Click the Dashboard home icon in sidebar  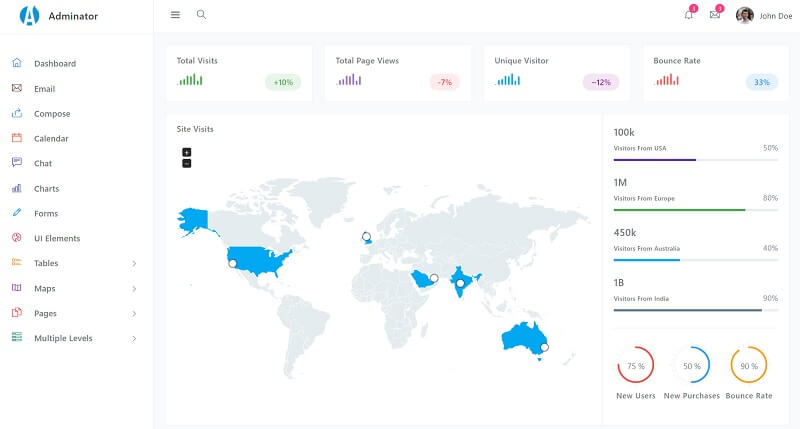(x=17, y=63)
